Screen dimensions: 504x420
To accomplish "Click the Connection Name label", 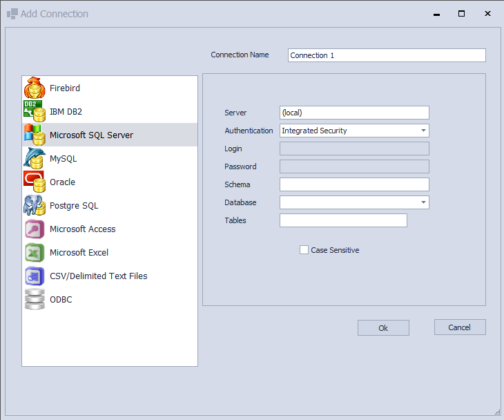I will pyautogui.click(x=240, y=55).
